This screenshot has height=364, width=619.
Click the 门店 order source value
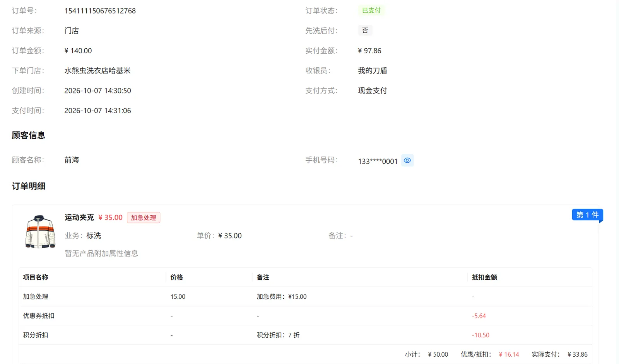pyautogui.click(x=72, y=31)
